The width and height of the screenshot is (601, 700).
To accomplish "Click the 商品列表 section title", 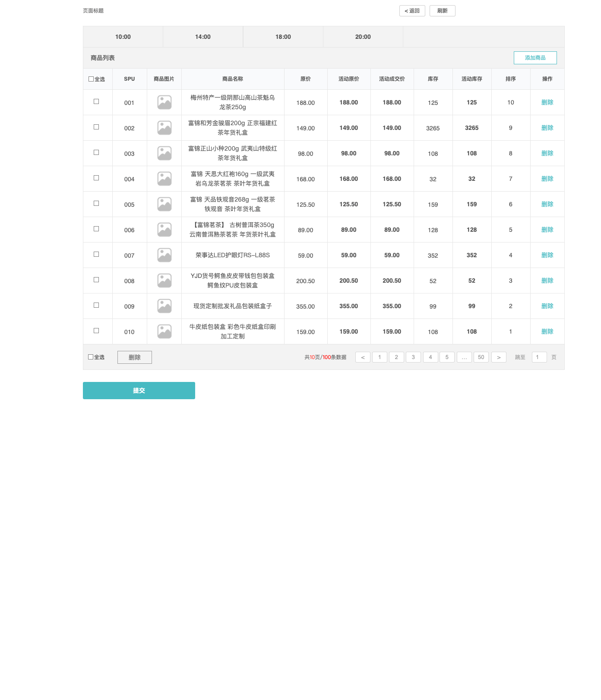I will pyautogui.click(x=103, y=58).
